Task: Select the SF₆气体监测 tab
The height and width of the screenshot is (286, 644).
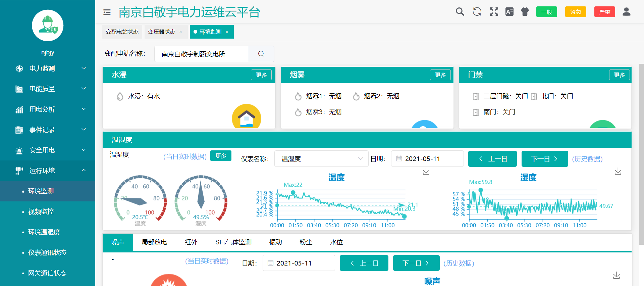Action: [233, 242]
